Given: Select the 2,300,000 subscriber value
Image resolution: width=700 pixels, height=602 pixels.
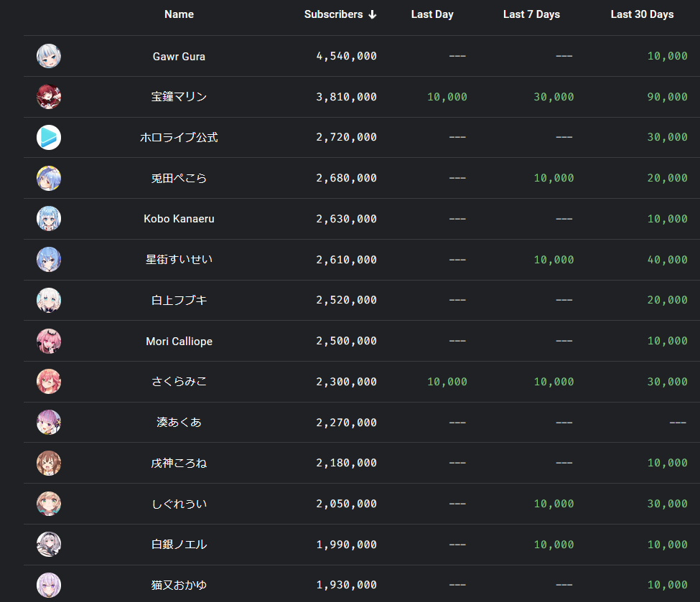Looking at the screenshot, I should (347, 382).
